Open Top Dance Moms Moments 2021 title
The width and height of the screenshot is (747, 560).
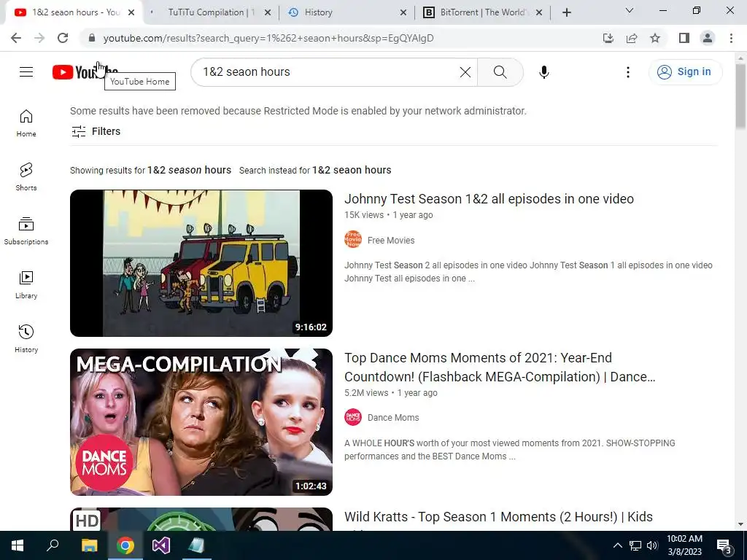500,367
